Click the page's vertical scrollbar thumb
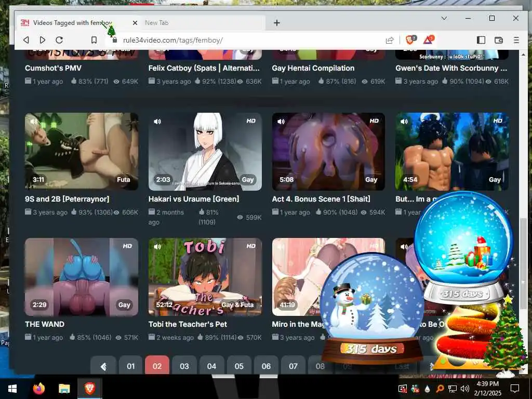Viewport: 532px width, 399px height. (524, 264)
